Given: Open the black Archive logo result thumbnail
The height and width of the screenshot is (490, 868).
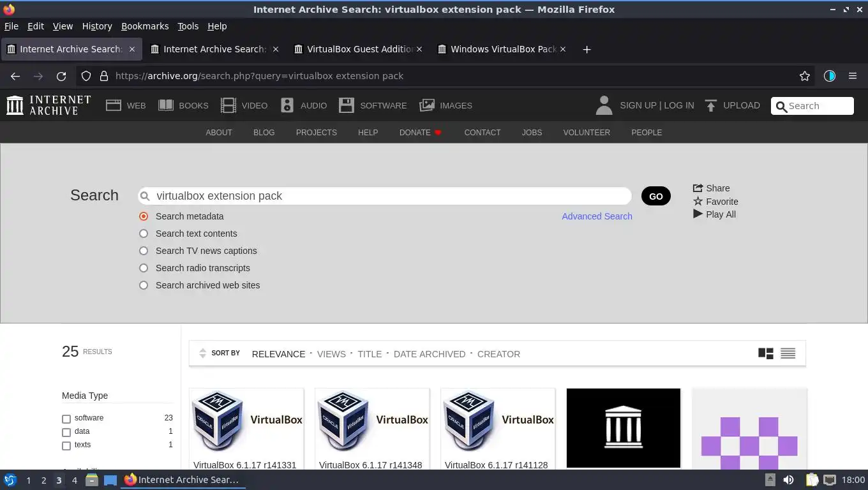Looking at the screenshot, I should [x=624, y=428].
